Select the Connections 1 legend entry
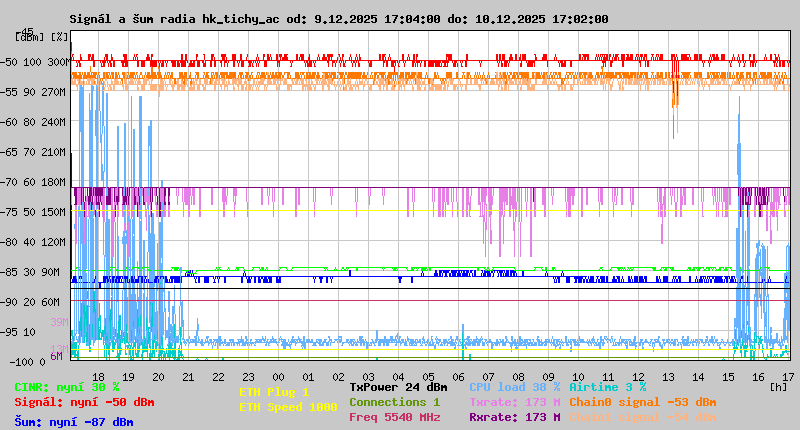 coord(394,402)
